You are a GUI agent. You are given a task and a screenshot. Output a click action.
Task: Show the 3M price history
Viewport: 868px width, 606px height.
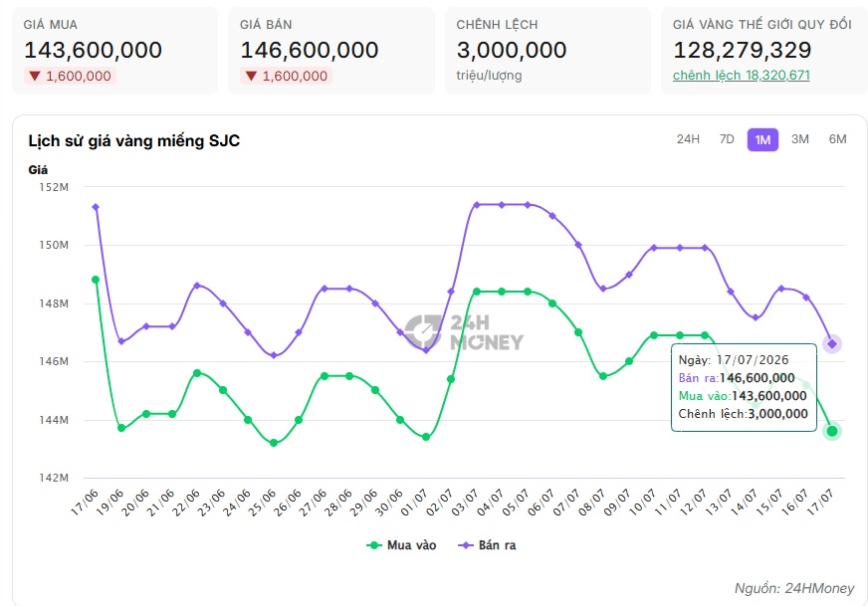pos(800,139)
